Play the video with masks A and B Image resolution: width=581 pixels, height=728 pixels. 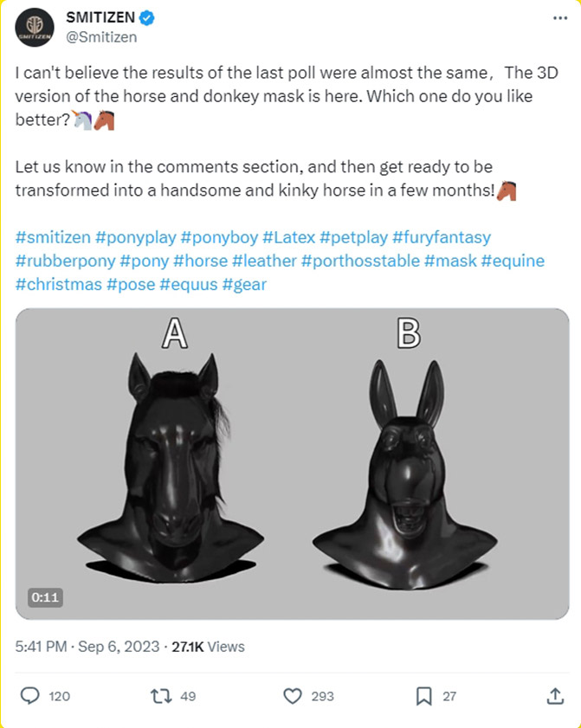292,463
